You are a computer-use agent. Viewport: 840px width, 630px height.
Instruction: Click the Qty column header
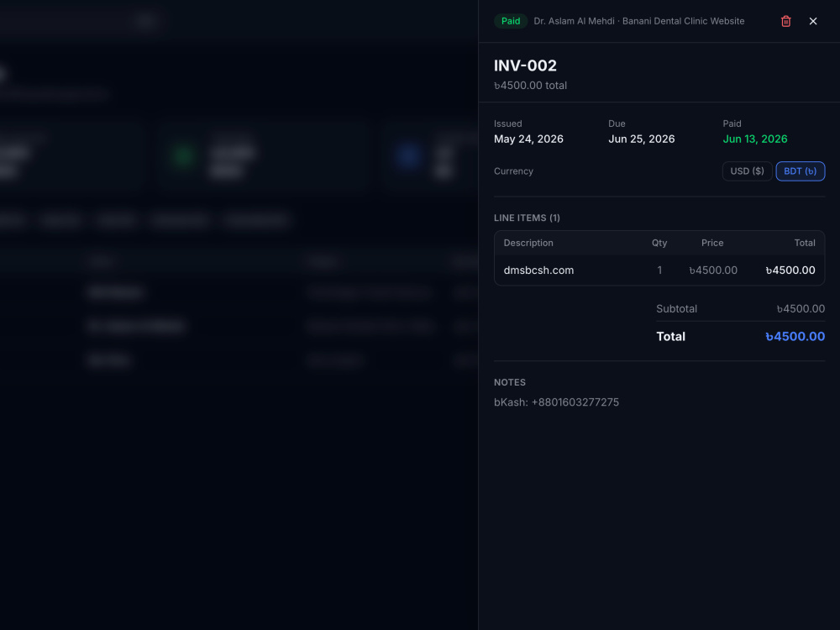click(x=659, y=243)
